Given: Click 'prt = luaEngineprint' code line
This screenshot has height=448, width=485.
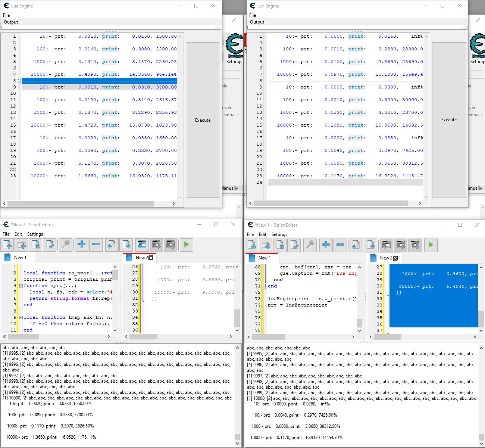Looking at the screenshot, I should pos(298,305).
